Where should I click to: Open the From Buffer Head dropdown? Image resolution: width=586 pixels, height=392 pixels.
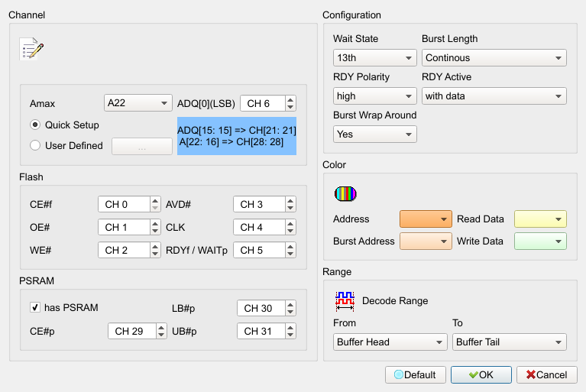[390, 342]
